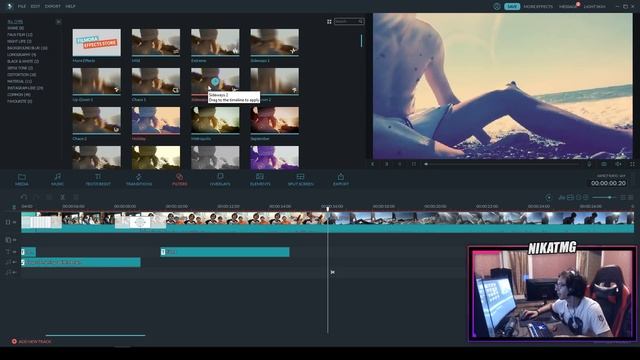
Task: Open the Music tab
Action: point(58,180)
